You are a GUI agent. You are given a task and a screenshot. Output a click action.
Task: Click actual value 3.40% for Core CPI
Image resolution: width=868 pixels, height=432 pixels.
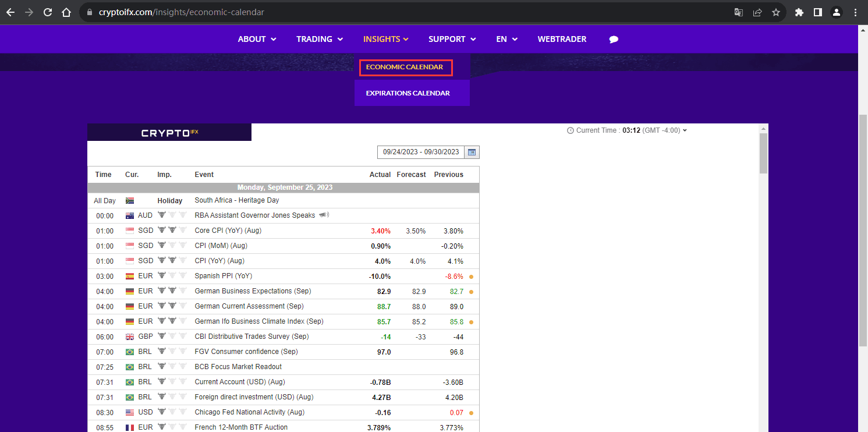pos(381,231)
